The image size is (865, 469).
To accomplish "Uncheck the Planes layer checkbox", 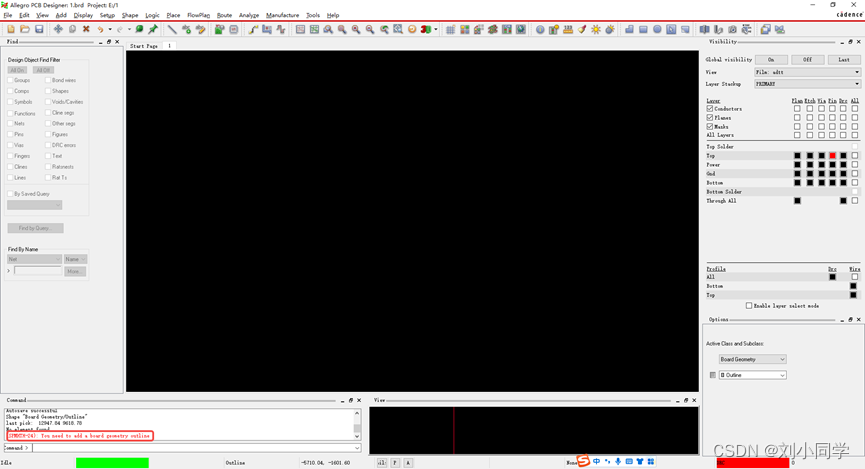I will tap(710, 118).
